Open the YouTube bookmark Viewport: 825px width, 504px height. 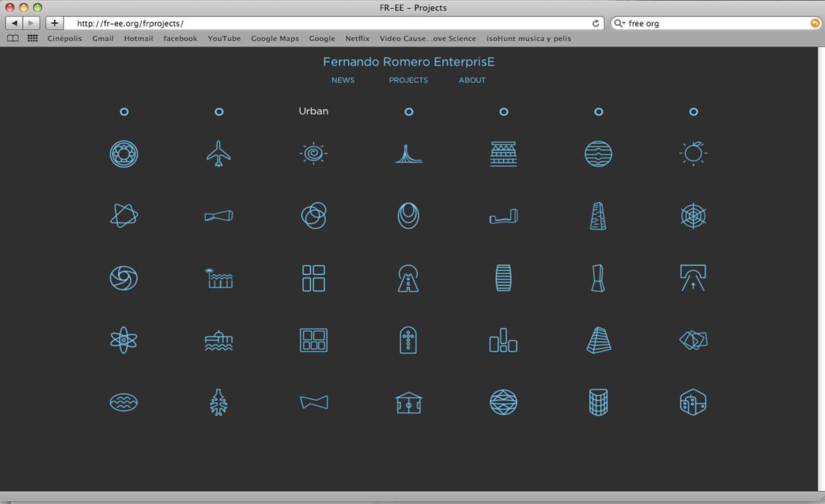[x=224, y=39]
